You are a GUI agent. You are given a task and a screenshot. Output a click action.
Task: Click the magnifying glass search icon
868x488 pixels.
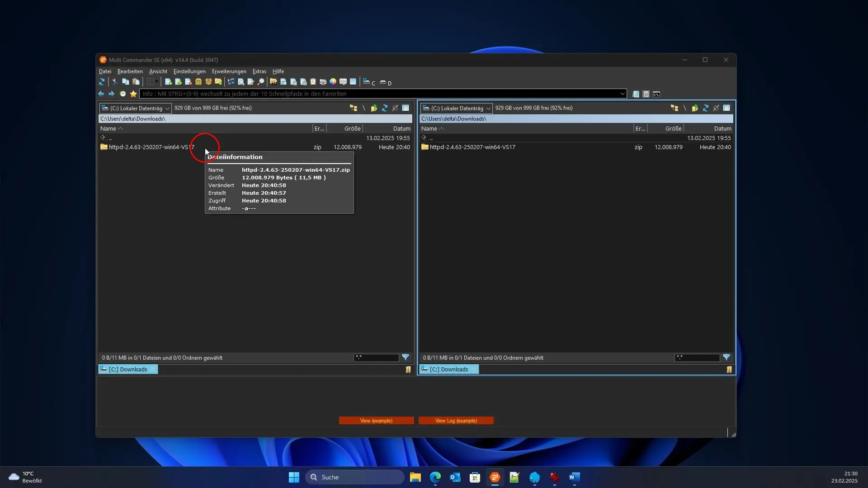261,82
